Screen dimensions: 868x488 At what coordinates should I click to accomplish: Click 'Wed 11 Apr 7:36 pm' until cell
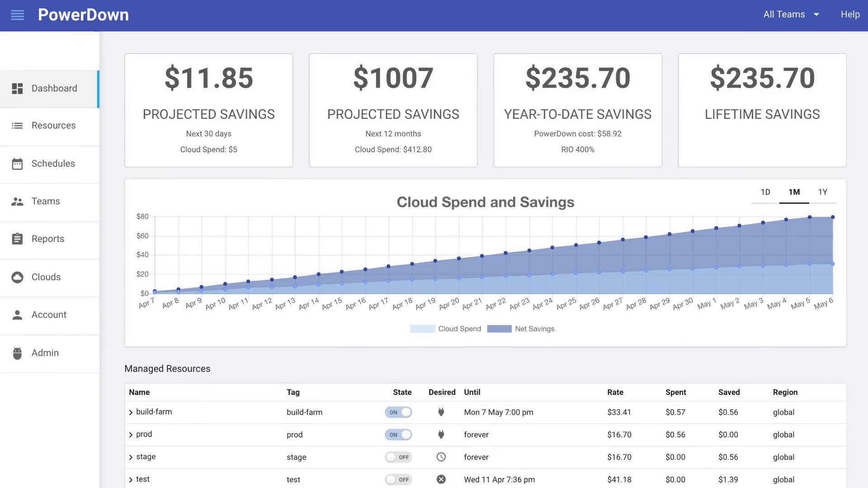pyautogui.click(x=499, y=479)
